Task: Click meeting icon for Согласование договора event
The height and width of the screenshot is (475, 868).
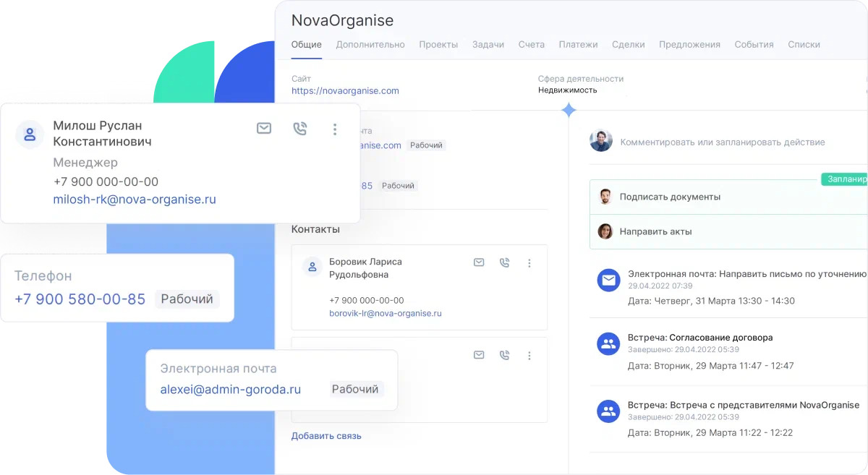Action: click(x=608, y=344)
